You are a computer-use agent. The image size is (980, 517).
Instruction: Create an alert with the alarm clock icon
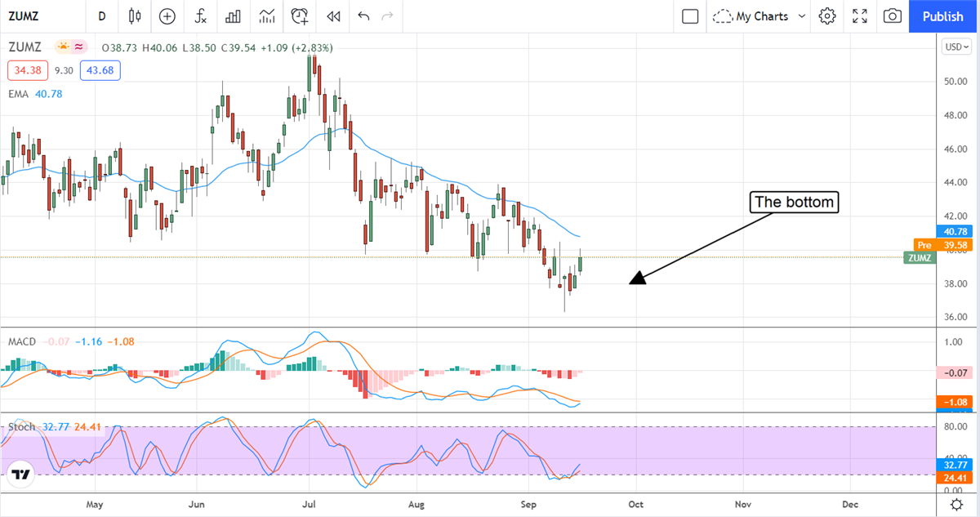point(301,16)
